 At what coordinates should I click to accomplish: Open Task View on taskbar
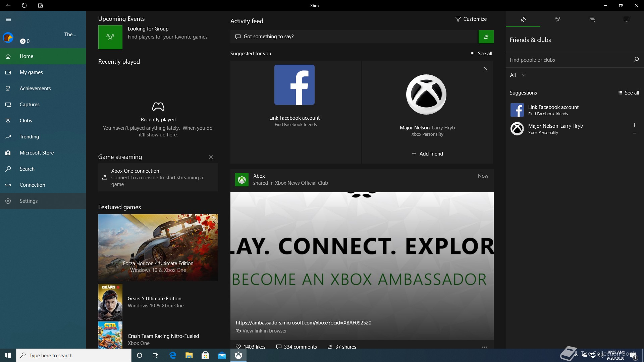click(156, 355)
